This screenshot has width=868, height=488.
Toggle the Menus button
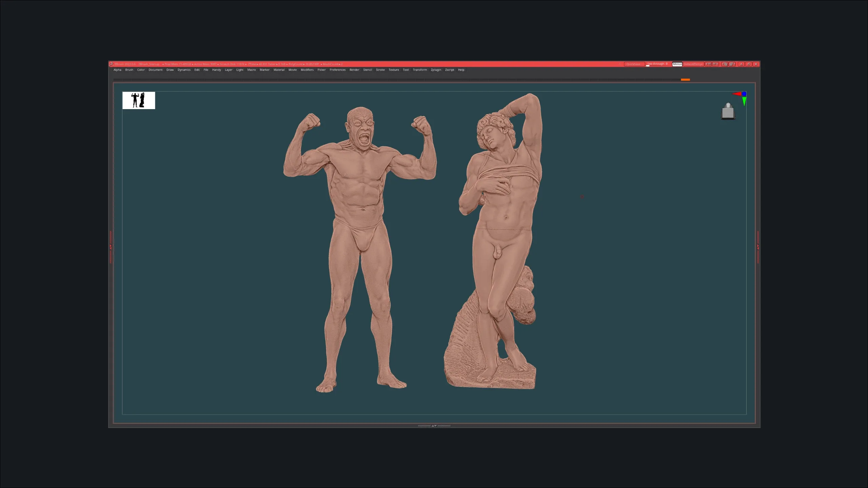click(x=677, y=64)
